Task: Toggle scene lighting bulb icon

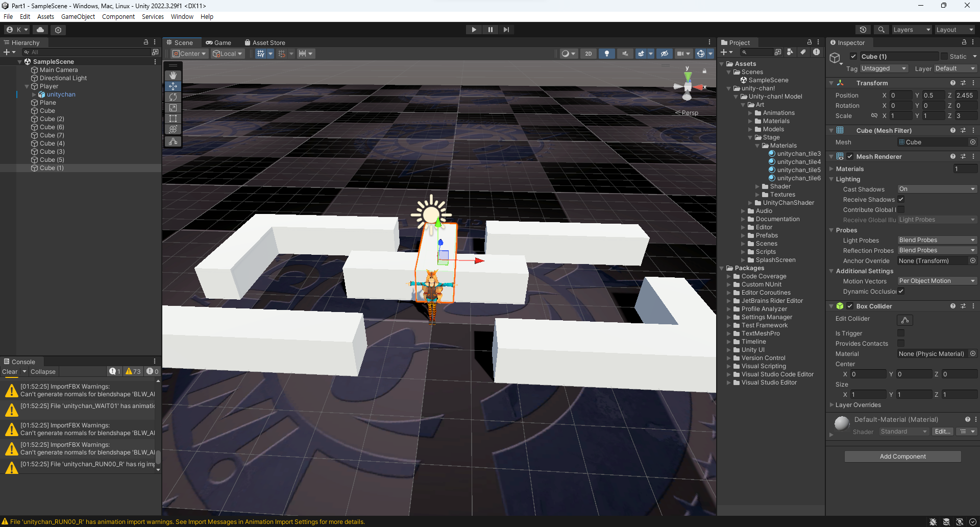Action: pos(606,54)
